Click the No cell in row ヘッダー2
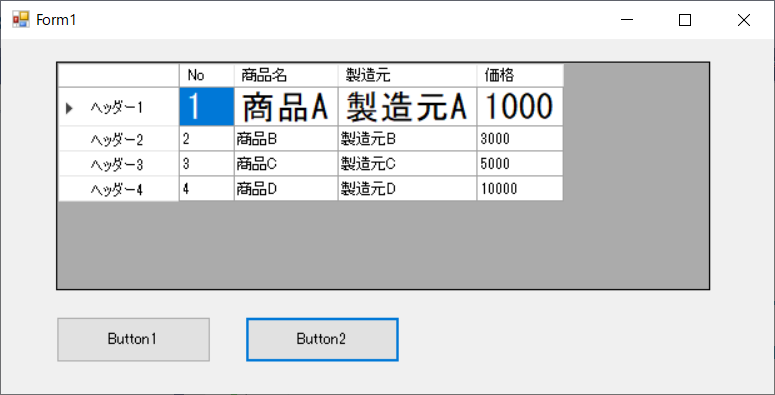 click(x=207, y=139)
